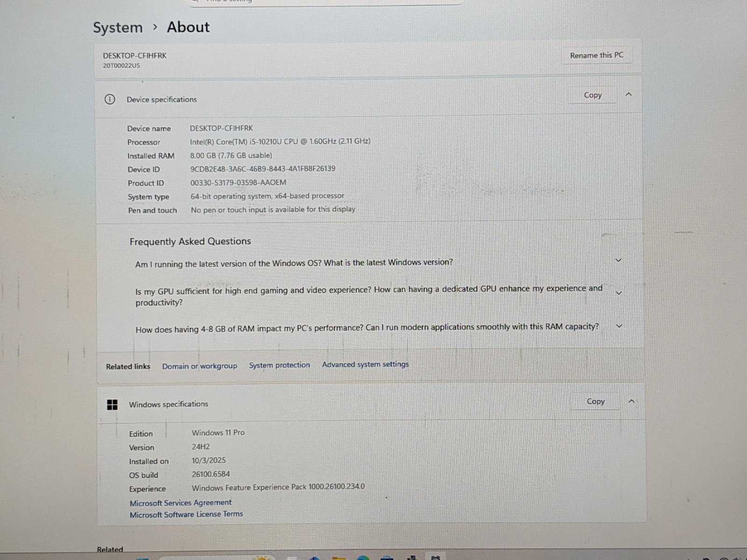Copy the Device specifications

593,95
